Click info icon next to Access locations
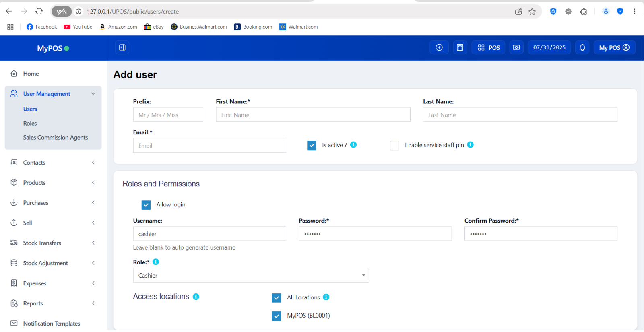The height and width of the screenshot is (332, 644). point(196,297)
